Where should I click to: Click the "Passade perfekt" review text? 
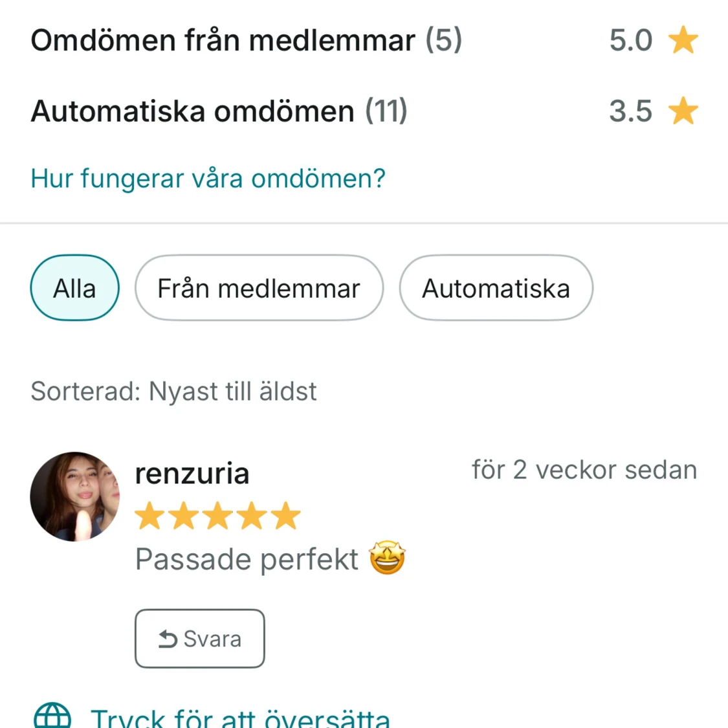pos(247,559)
